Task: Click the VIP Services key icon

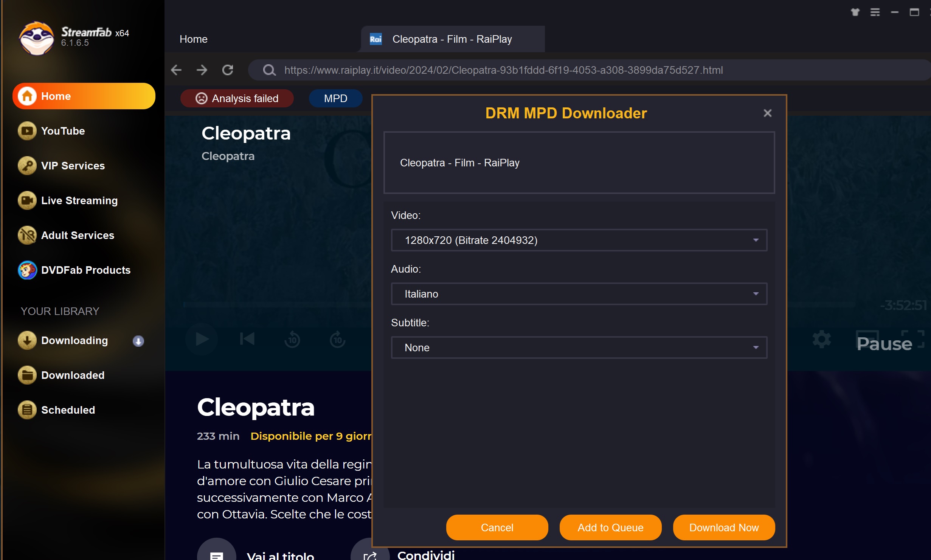Action: click(x=27, y=166)
